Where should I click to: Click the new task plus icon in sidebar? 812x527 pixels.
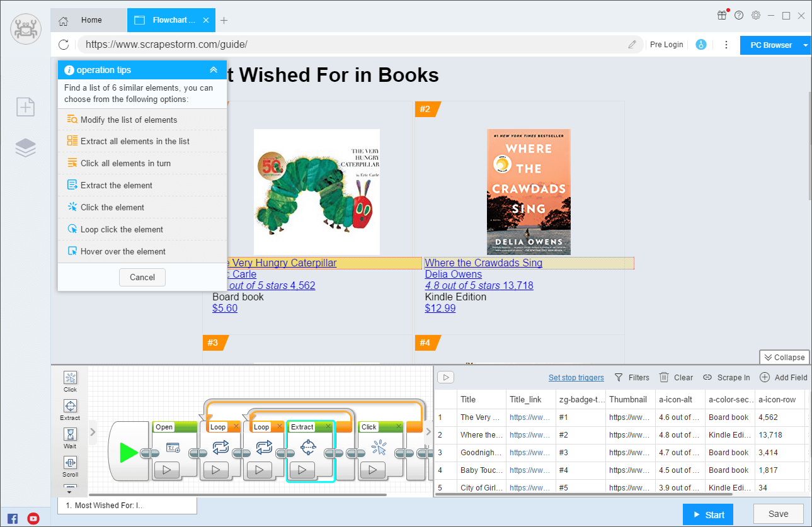click(x=26, y=107)
